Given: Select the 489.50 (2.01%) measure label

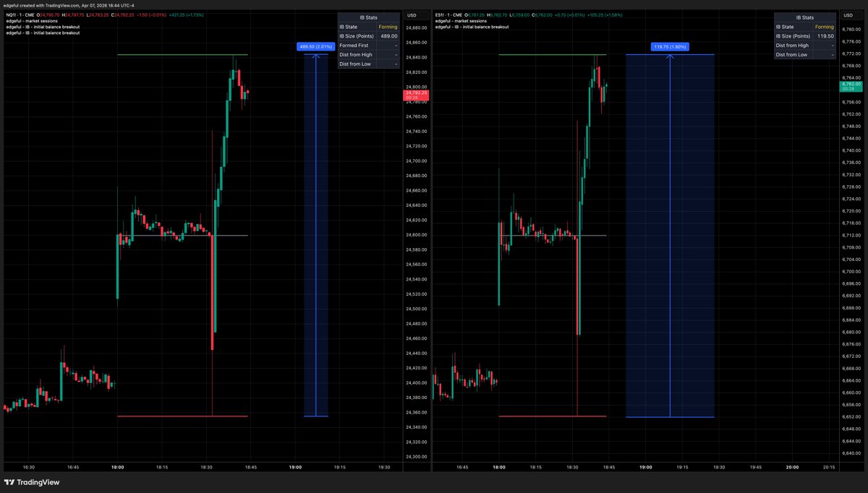Looking at the screenshot, I should 315,46.
